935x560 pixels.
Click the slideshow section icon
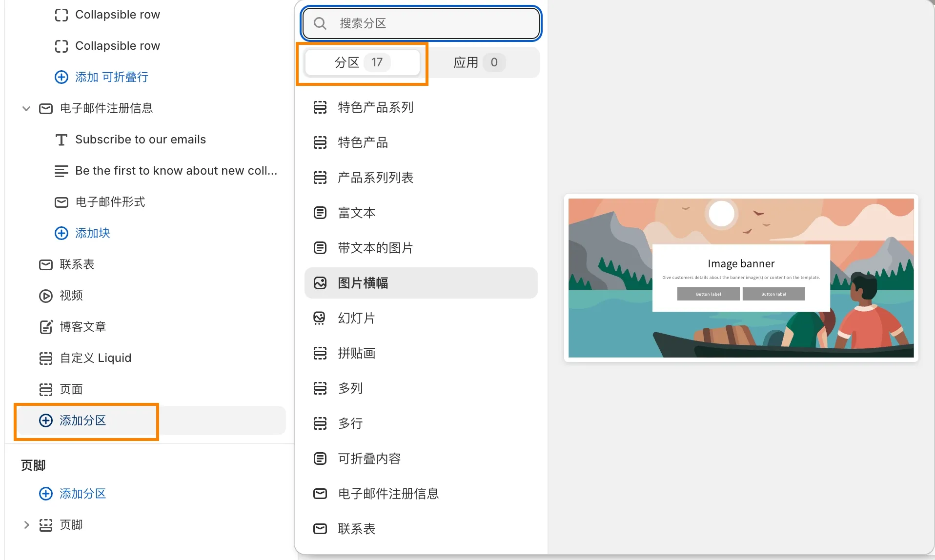[x=320, y=318]
